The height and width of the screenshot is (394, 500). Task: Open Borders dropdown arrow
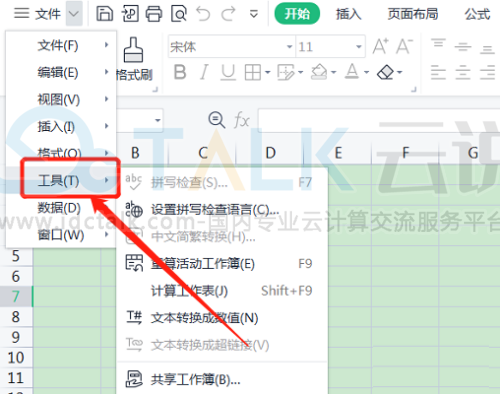coord(267,72)
